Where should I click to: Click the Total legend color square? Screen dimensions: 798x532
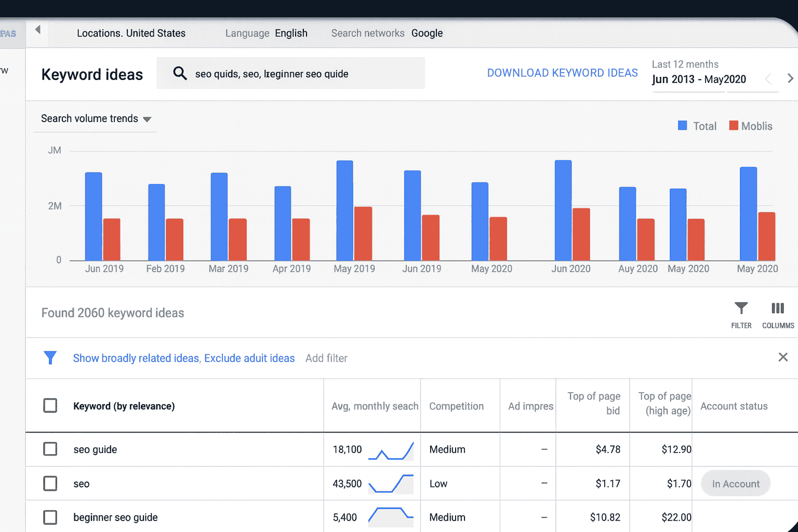(x=682, y=125)
